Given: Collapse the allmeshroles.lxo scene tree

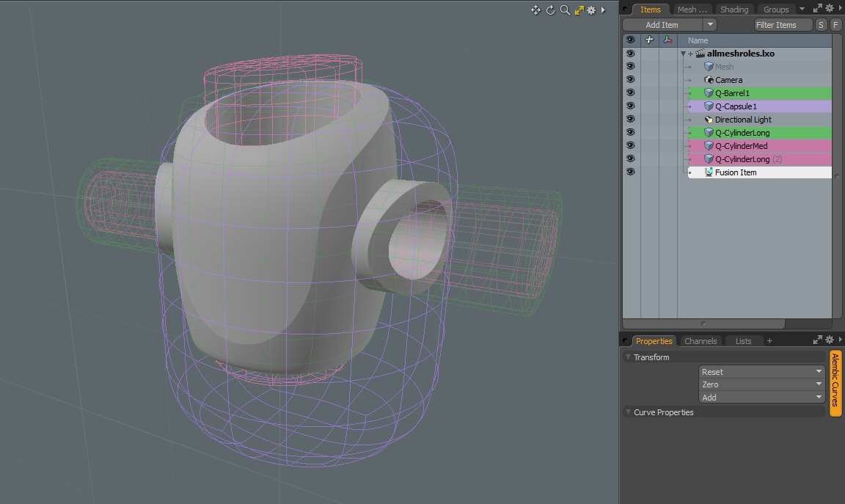Looking at the screenshot, I should [683, 54].
